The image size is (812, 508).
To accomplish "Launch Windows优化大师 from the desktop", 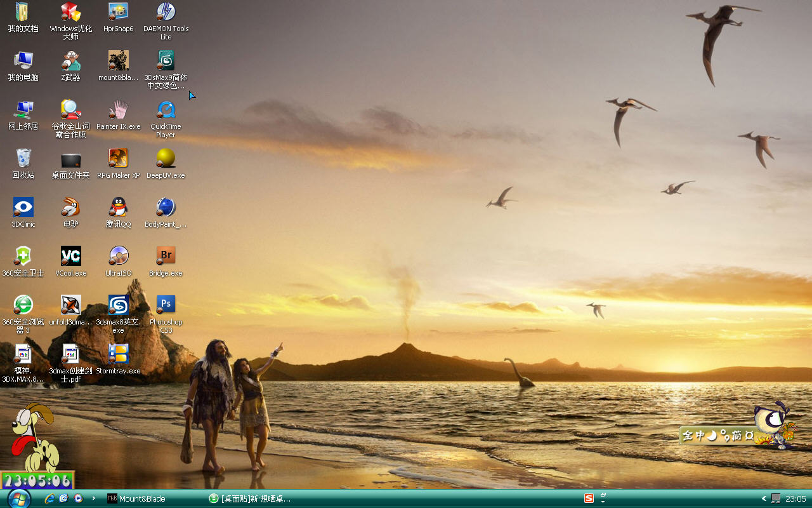I will (70, 22).
